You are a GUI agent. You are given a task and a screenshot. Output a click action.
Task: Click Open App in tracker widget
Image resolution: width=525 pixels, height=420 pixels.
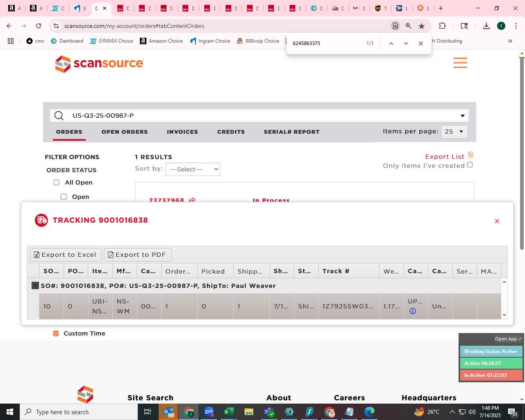click(x=508, y=339)
